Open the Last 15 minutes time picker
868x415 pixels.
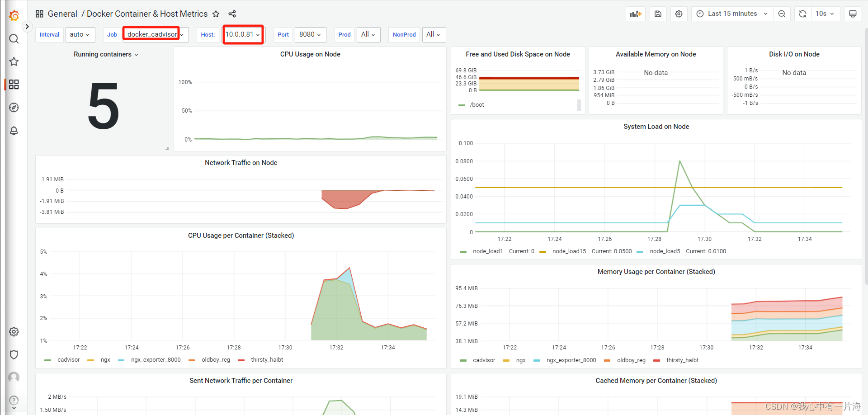pyautogui.click(x=732, y=14)
